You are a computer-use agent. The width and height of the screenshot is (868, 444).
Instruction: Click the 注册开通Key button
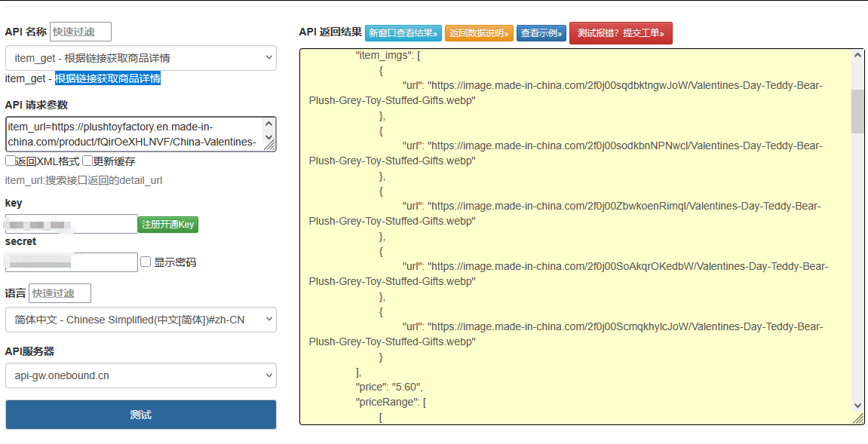167,224
